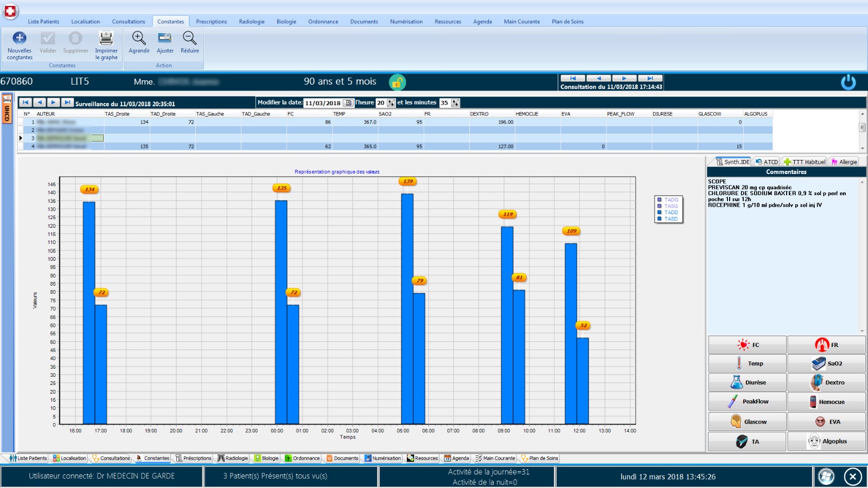Click the blue power icon
The height and width of the screenshot is (488, 868).
(848, 82)
